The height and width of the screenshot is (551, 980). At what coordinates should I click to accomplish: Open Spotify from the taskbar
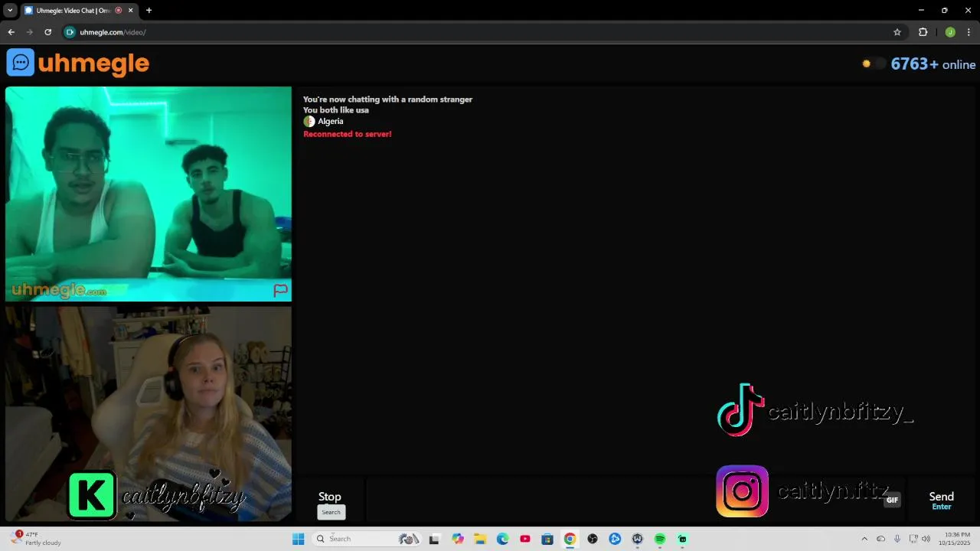660,539
